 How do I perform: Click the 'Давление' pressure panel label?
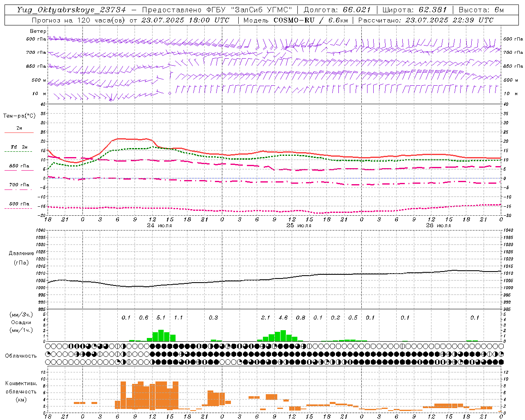coord(21,253)
